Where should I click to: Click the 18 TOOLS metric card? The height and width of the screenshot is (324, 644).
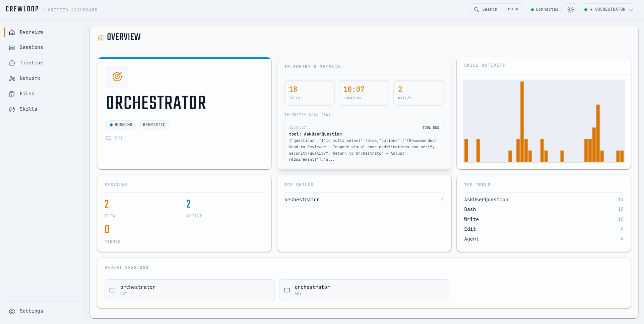click(310, 93)
